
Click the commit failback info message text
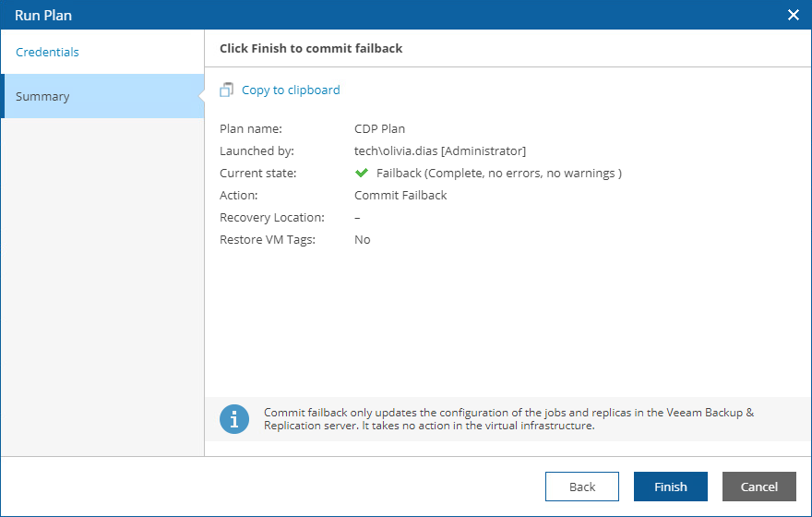(x=507, y=419)
